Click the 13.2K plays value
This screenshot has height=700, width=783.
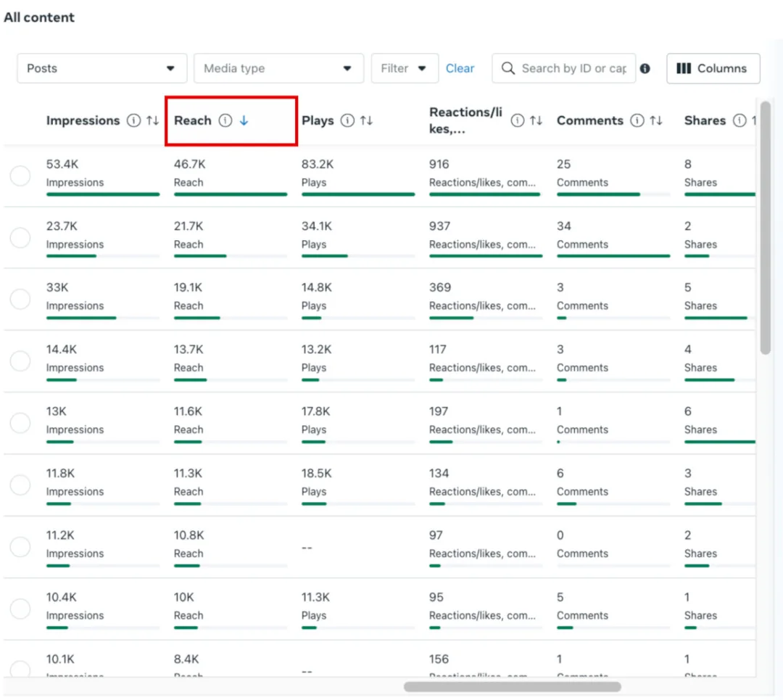click(x=317, y=350)
